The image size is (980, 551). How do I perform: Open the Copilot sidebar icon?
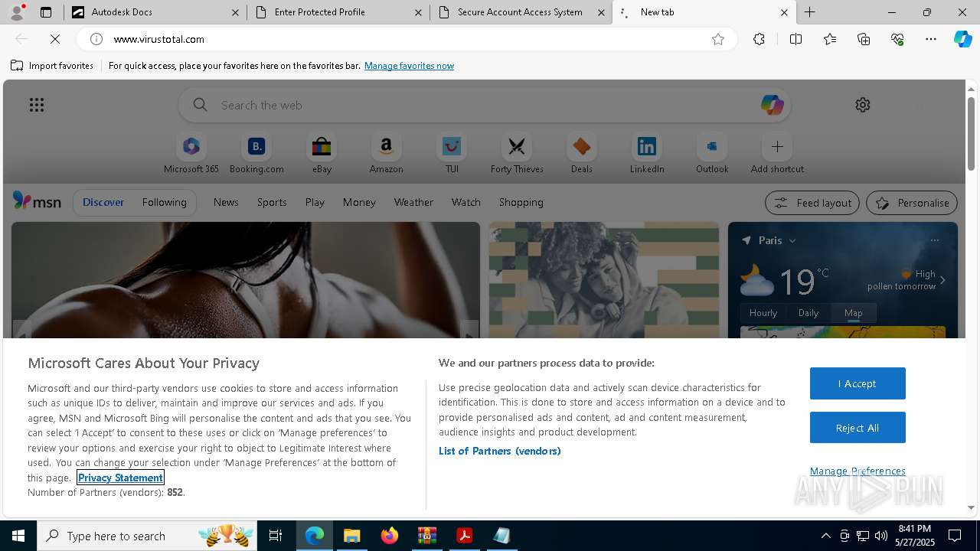click(x=962, y=39)
